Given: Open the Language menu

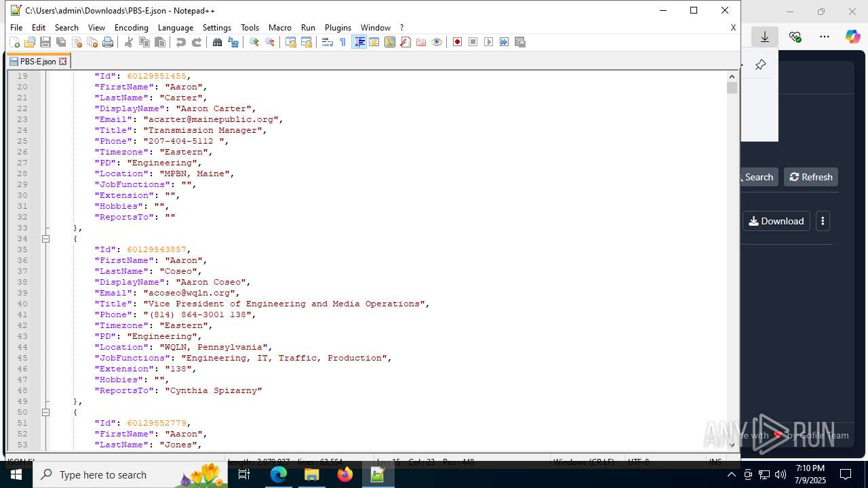Looking at the screenshot, I should [x=176, y=28].
